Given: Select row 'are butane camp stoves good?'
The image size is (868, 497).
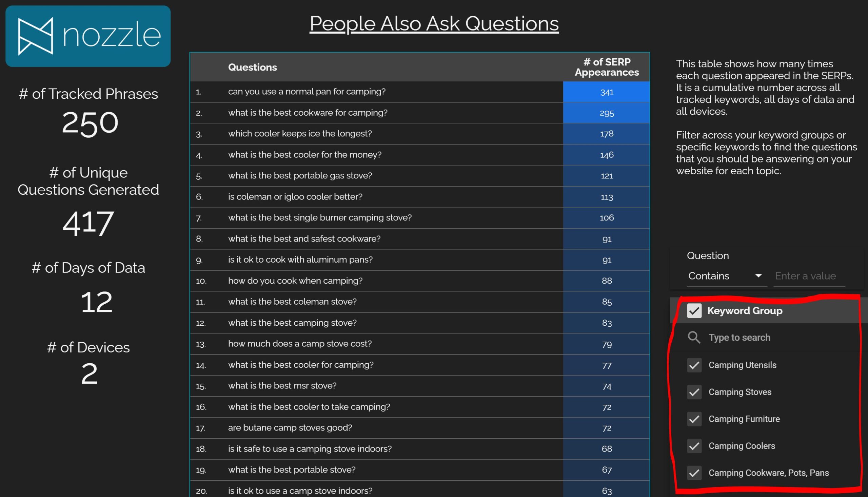Looking at the screenshot, I should (419, 428).
